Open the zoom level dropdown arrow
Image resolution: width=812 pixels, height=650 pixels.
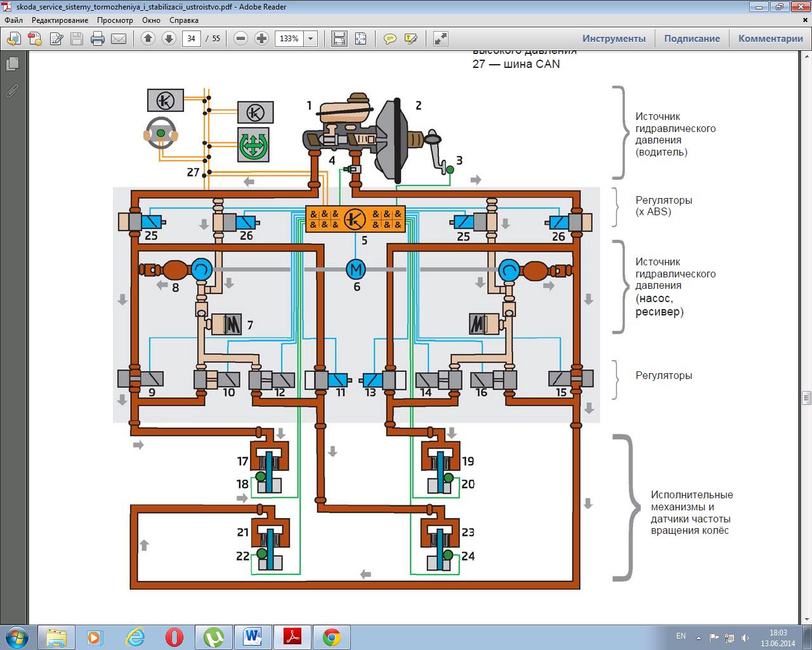click(310, 39)
